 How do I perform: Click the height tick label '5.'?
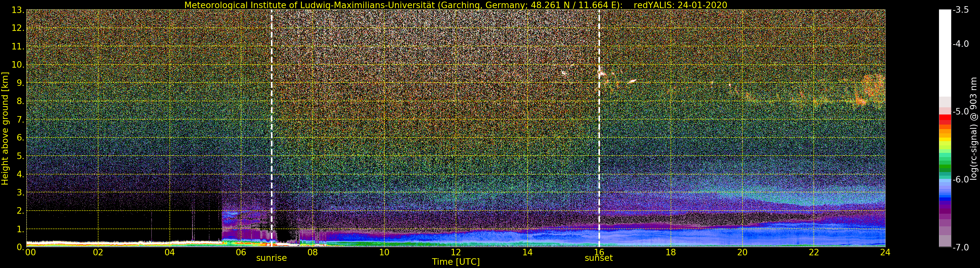(x=20, y=156)
